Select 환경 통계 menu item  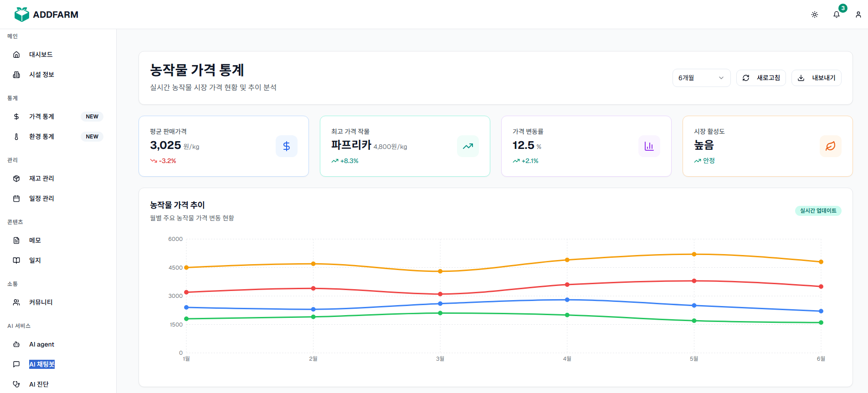pyautogui.click(x=41, y=137)
